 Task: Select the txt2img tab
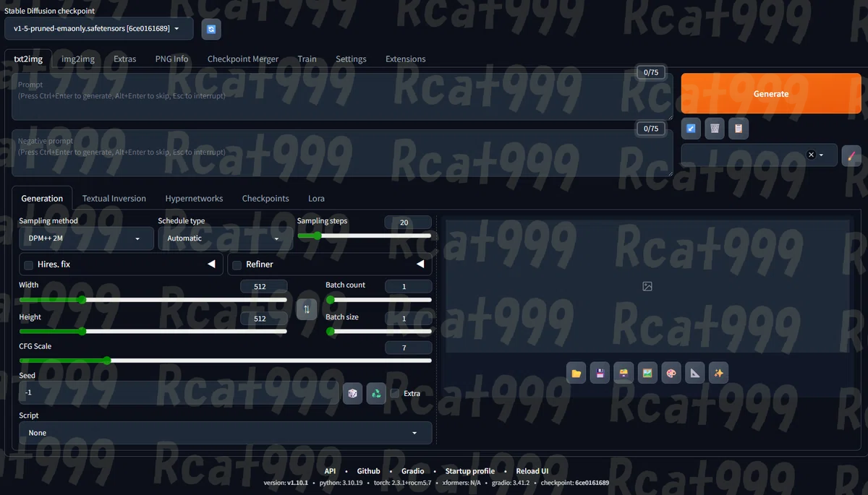click(x=28, y=59)
